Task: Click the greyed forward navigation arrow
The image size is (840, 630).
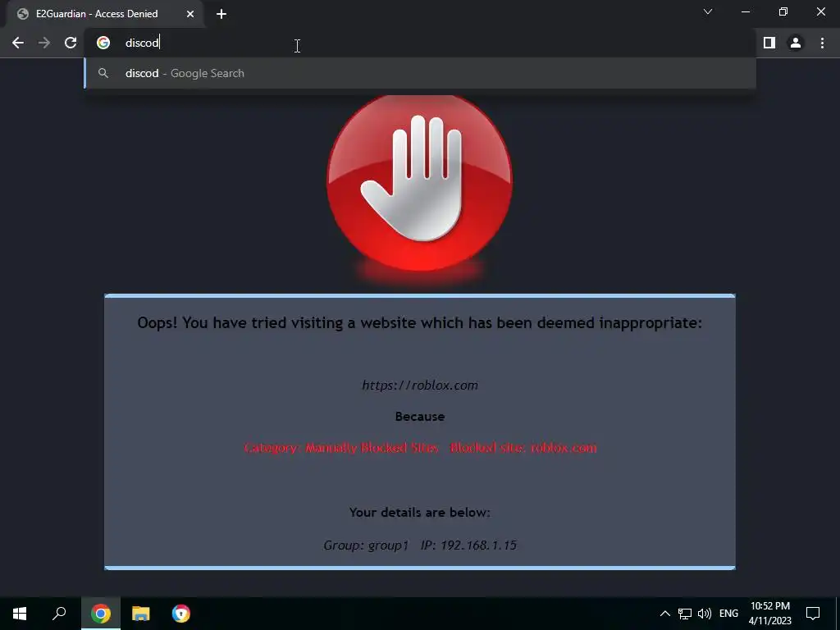Action: (44, 43)
